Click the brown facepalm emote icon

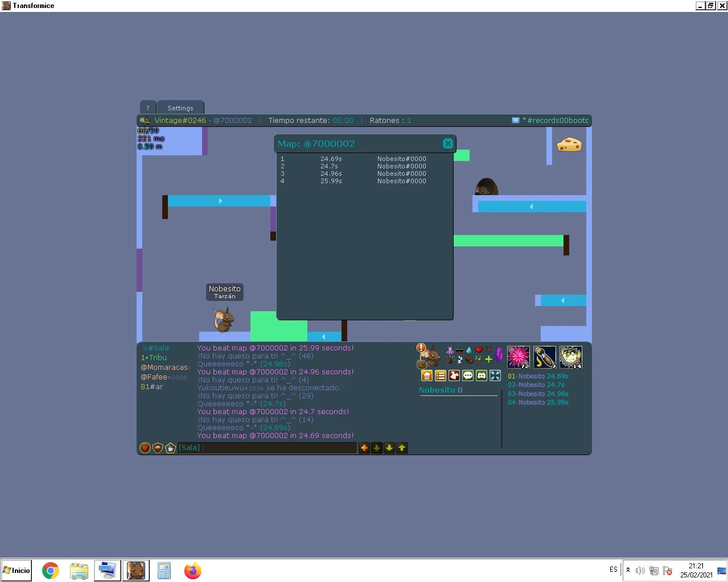469,360
